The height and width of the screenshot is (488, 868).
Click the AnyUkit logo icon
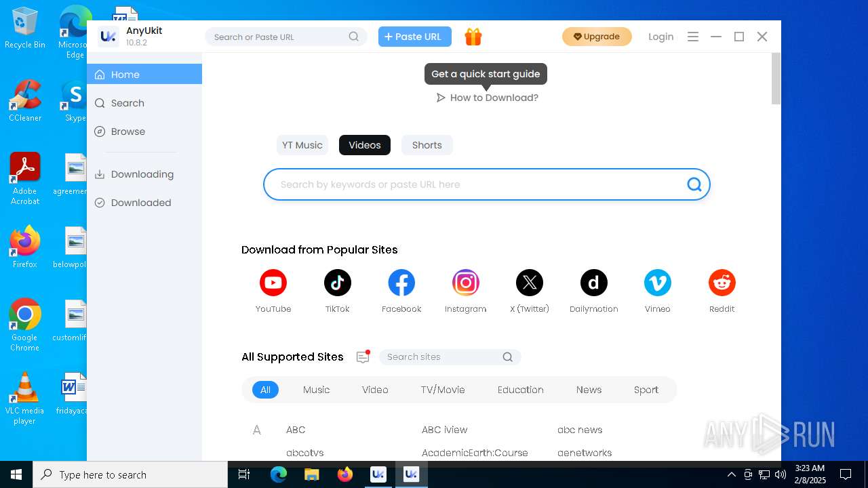[108, 37]
